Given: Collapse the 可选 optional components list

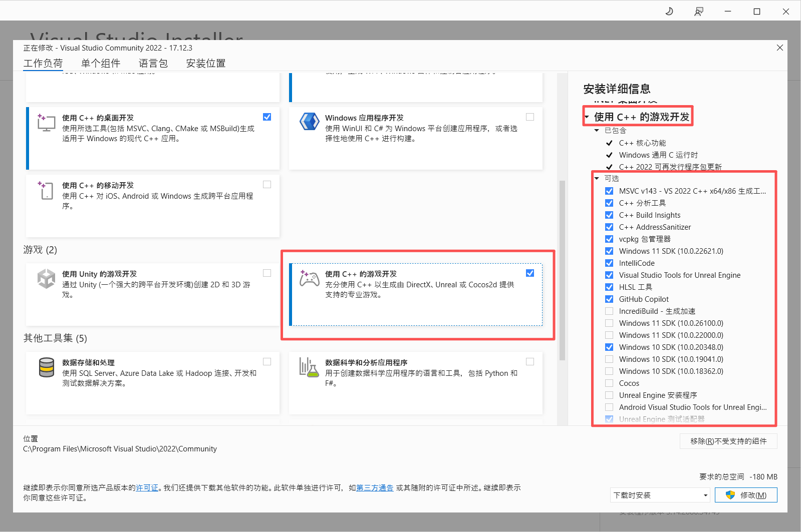Looking at the screenshot, I should 597,178.
